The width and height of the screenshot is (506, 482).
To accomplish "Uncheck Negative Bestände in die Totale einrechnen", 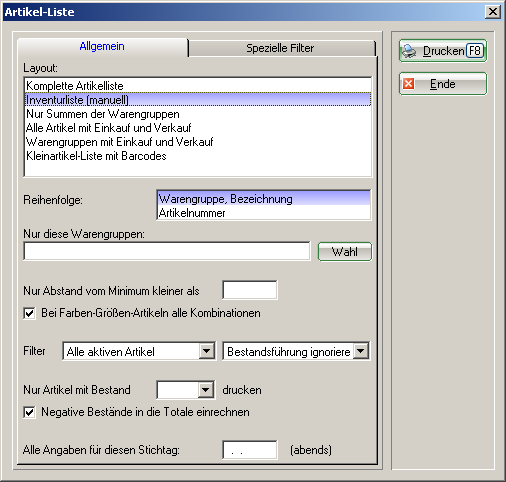I will [x=29, y=412].
